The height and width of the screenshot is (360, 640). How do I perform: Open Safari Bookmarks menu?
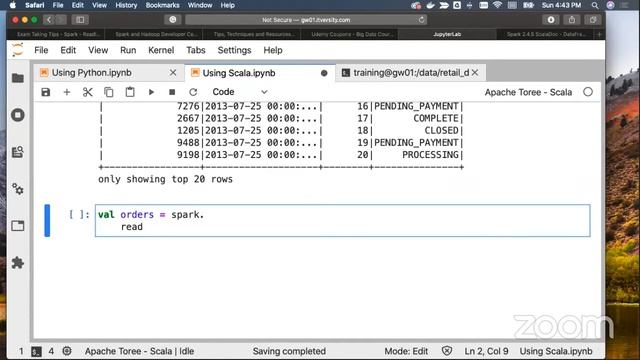click(x=162, y=5)
